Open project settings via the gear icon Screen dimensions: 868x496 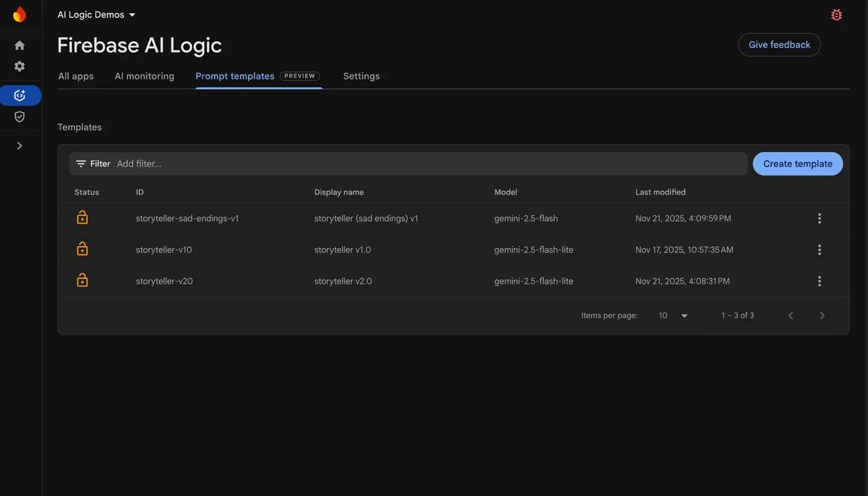tap(19, 65)
